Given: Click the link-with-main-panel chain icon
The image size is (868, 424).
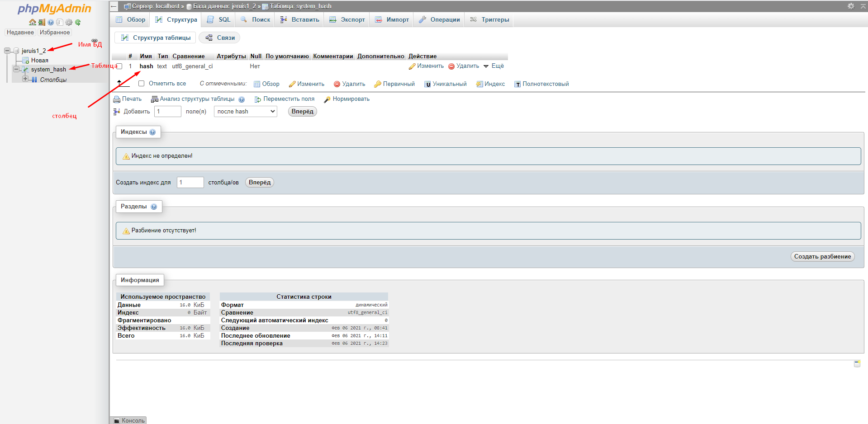Looking at the screenshot, I should 95,41.
